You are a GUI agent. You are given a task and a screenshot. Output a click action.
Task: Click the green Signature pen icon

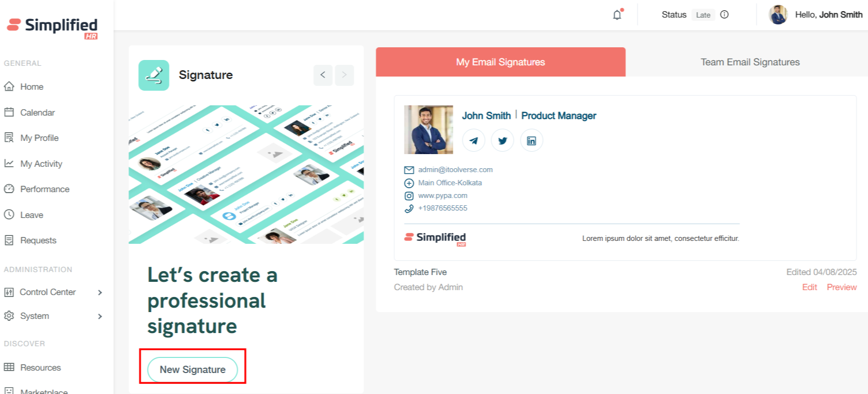tap(154, 75)
